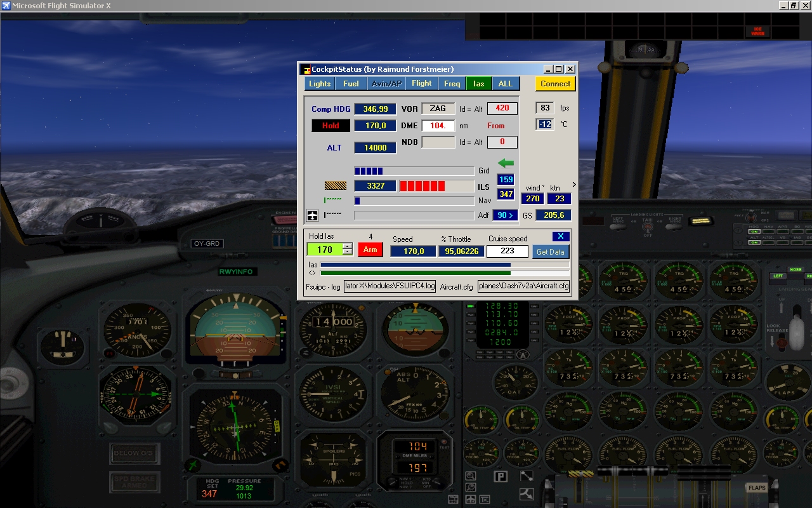Click the Fsuipc log path field
This screenshot has height=508, width=812.
tap(390, 286)
